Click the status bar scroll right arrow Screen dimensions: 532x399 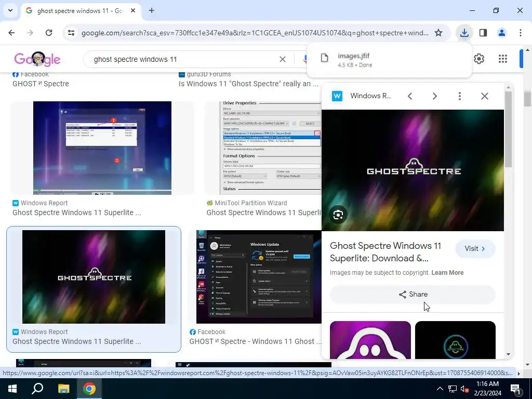(x=518, y=373)
